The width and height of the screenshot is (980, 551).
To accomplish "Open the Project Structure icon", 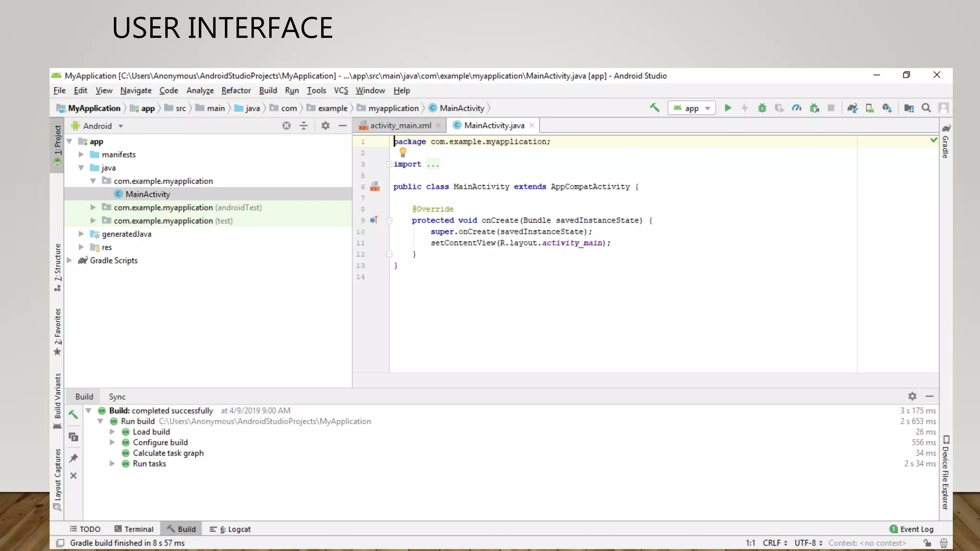I will (909, 108).
